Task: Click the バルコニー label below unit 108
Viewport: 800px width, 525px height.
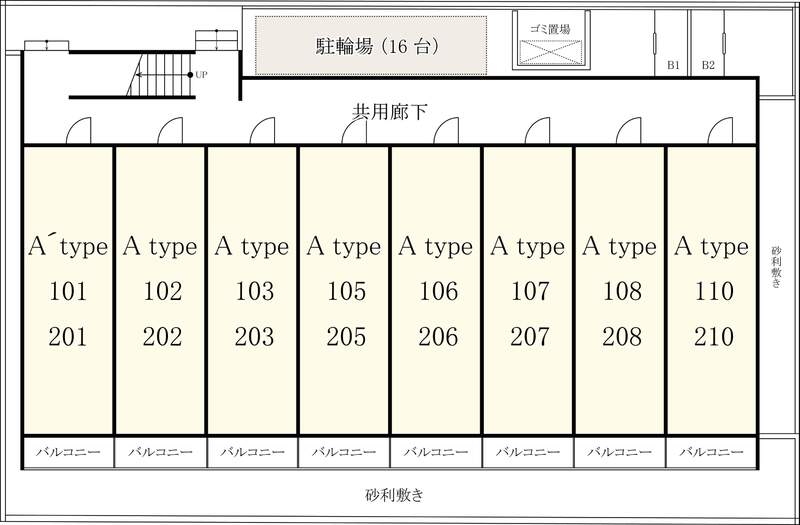Action: tap(619, 452)
